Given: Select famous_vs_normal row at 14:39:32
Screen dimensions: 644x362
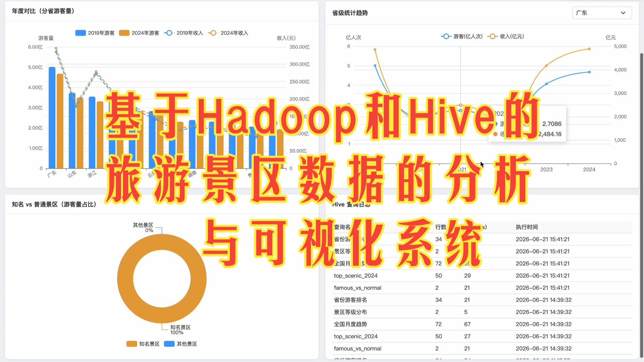Looking at the screenshot, I should (x=482, y=348).
